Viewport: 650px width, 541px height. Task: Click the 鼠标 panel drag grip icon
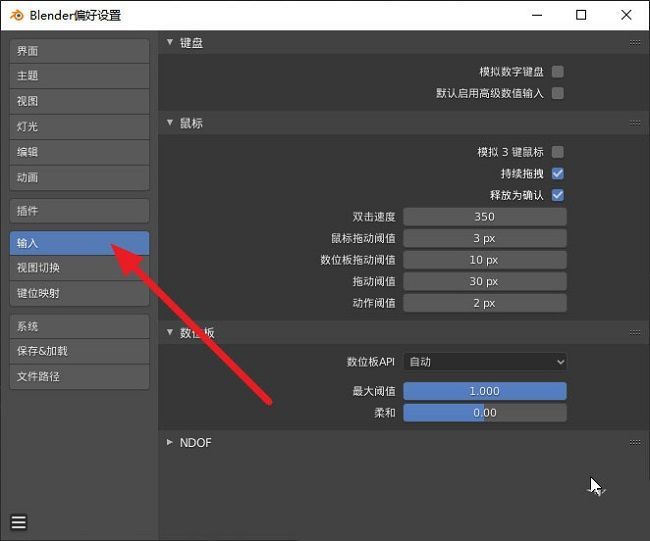635,123
